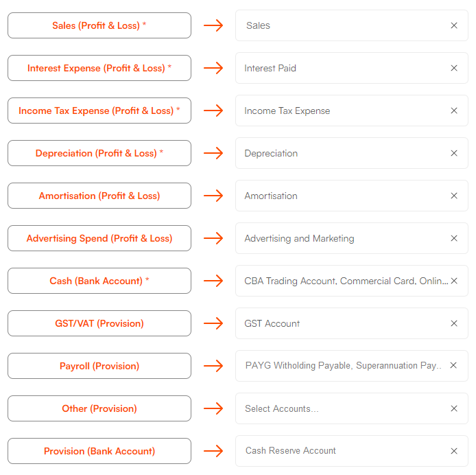Remove the Depreciation account selection
Screen dimensions: 476x475
point(454,153)
